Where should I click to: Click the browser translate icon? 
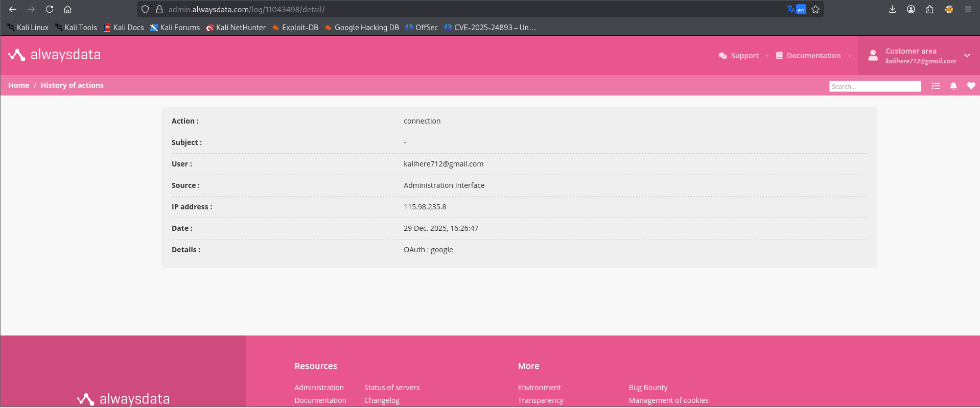[796, 9]
